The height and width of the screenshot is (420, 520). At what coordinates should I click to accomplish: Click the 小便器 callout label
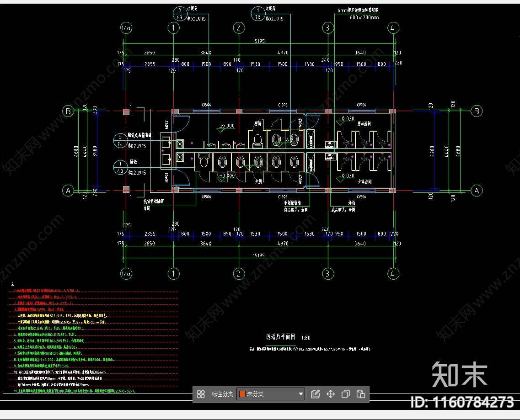click(193, 8)
